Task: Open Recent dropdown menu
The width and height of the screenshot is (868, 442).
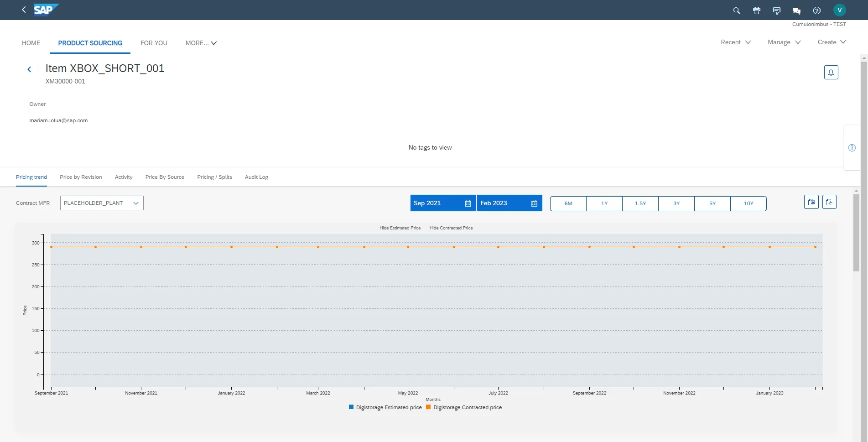Action: click(x=736, y=42)
